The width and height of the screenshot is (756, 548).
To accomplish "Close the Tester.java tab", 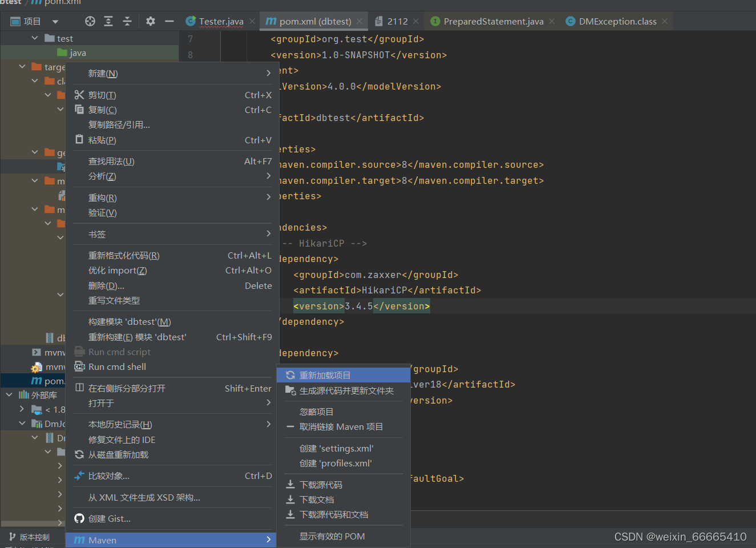I will (252, 21).
